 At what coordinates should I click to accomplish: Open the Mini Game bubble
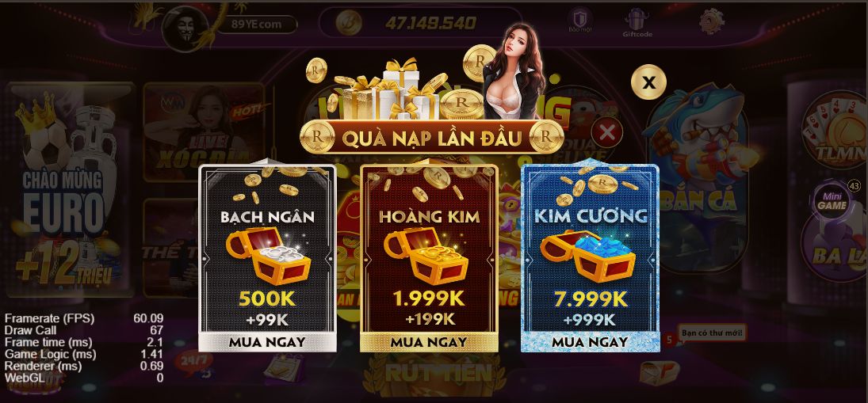click(x=832, y=203)
